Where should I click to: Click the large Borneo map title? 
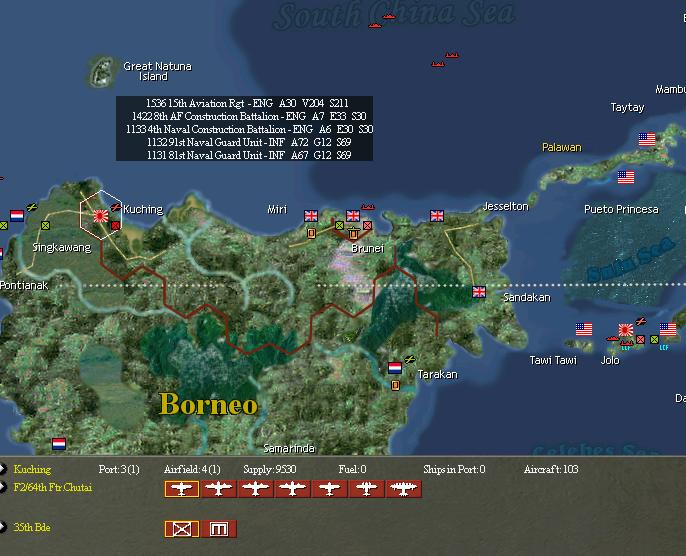pyautogui.click(x=208, y=404)
